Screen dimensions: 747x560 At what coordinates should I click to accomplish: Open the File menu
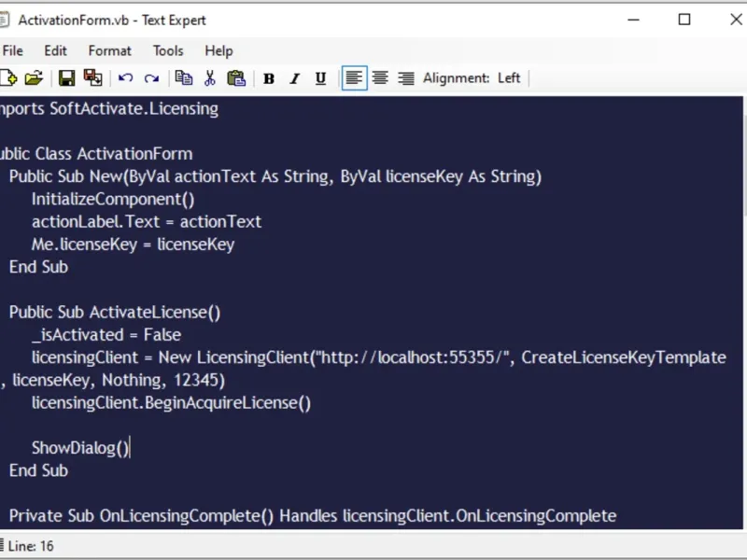click(12, 50)
